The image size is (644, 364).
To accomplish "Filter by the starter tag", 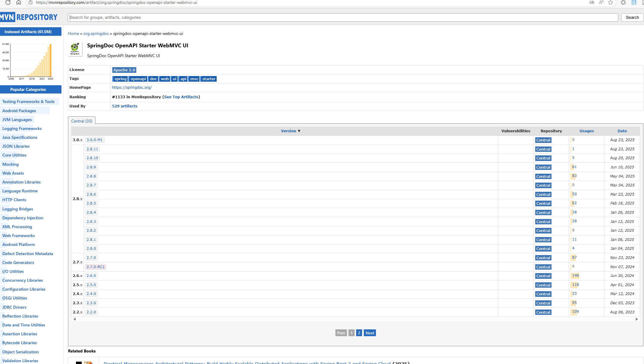I will (209, 79).
